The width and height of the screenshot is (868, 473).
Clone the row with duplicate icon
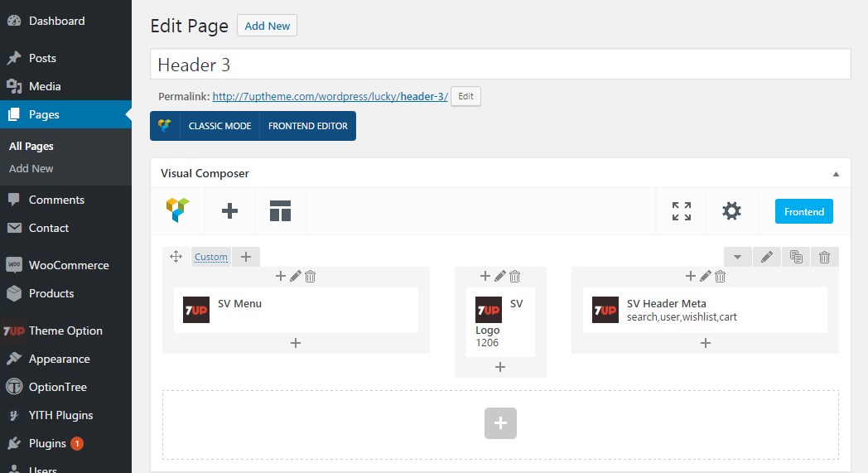(796, 258)
